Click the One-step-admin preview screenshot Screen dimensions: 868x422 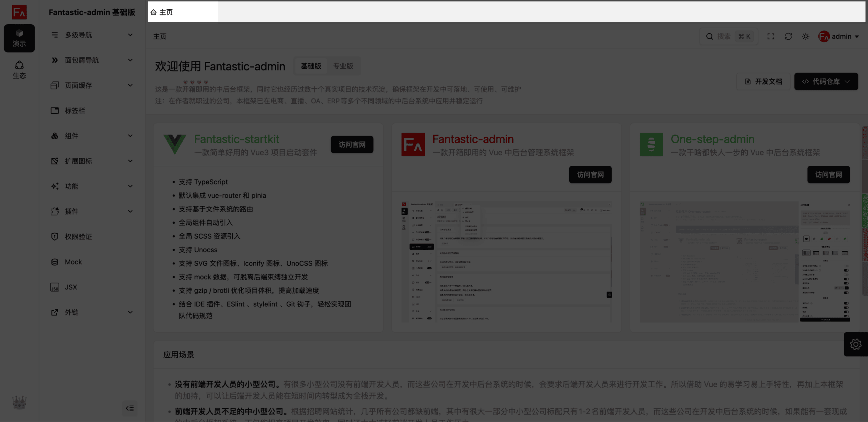coord(745,262)
